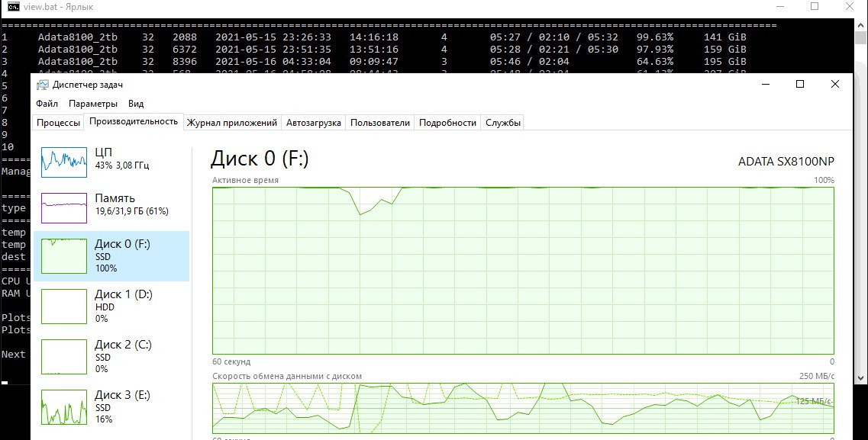868x440 pixels.
Task: Select Диск 3 (E:) SSD item
Action: tap(111, 407)
